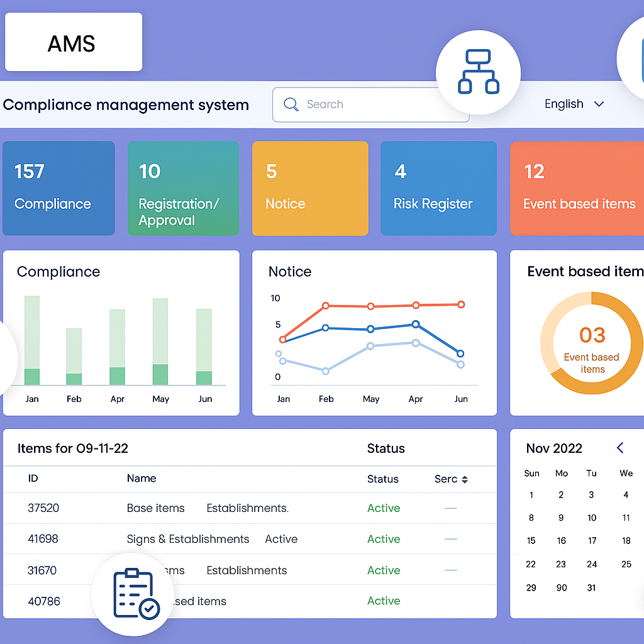644x644 pixels.
Task: Click the Nov 2022 calendar title
Action: 554,448
